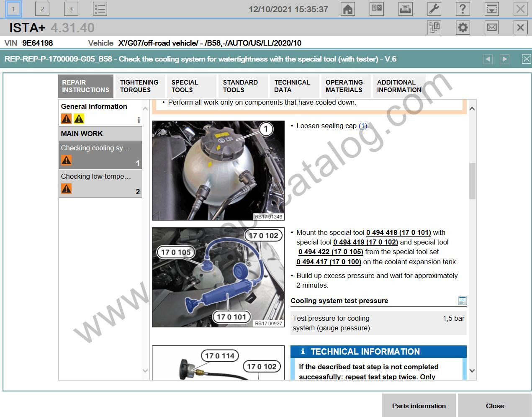Open the table icon beside Cooling system test pressure
Image resolution: width=532 pixels, height=417 pixels.
pyautogui.click(x=462, y=301)
